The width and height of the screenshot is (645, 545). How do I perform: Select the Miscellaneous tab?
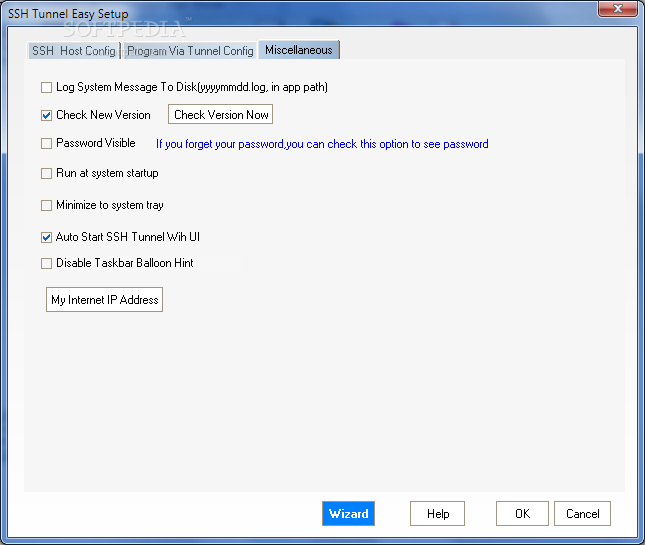coord(299,50)
